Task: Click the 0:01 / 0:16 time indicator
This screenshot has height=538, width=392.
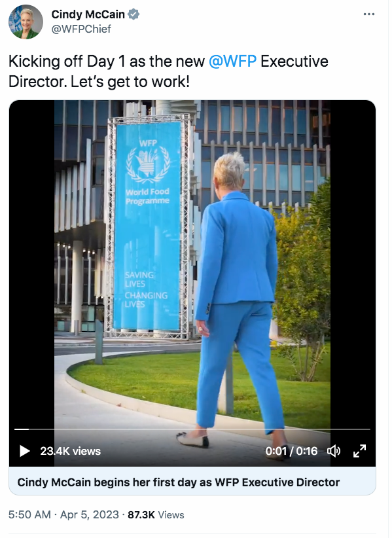Action: [x=291, y=451]
